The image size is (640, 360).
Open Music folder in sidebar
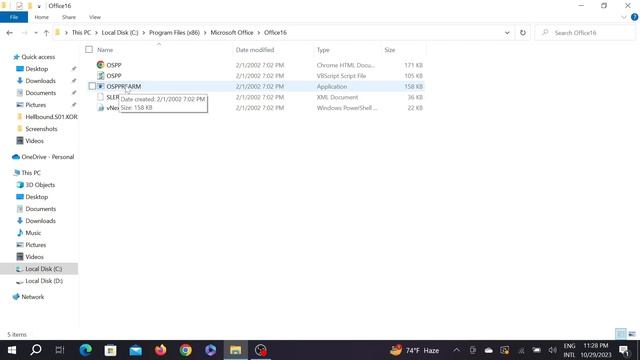pyautogui.click(x=33, y=233)
